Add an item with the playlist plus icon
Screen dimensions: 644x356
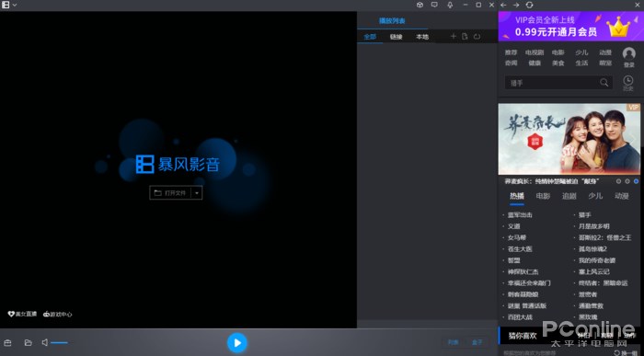click(453, 37)
